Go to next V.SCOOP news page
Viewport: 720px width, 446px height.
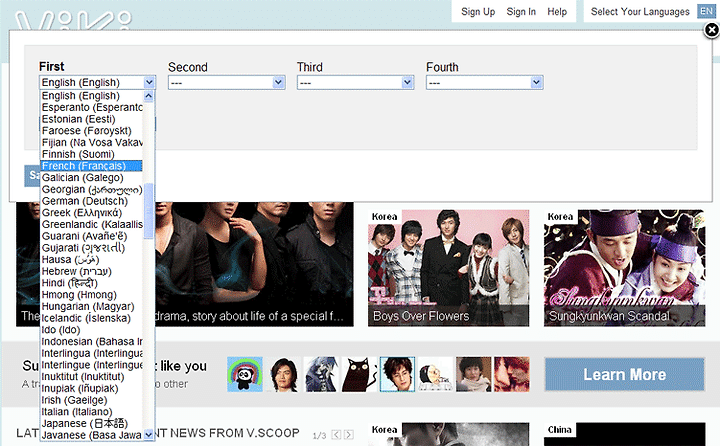(349, 435)
